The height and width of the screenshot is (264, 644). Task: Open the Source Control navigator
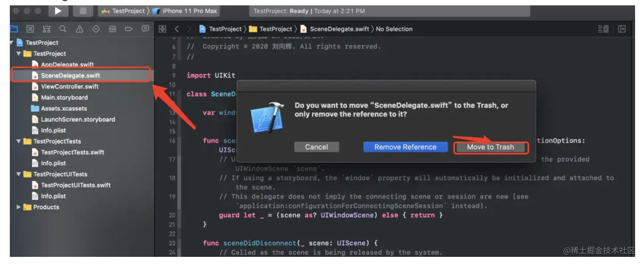pyautogui.click(x=30, y=29)
